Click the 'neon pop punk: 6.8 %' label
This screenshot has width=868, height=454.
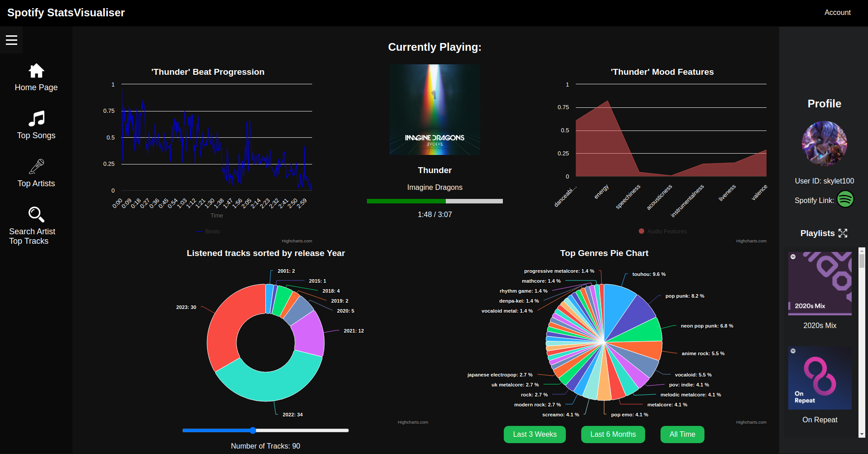coord(707,326)
